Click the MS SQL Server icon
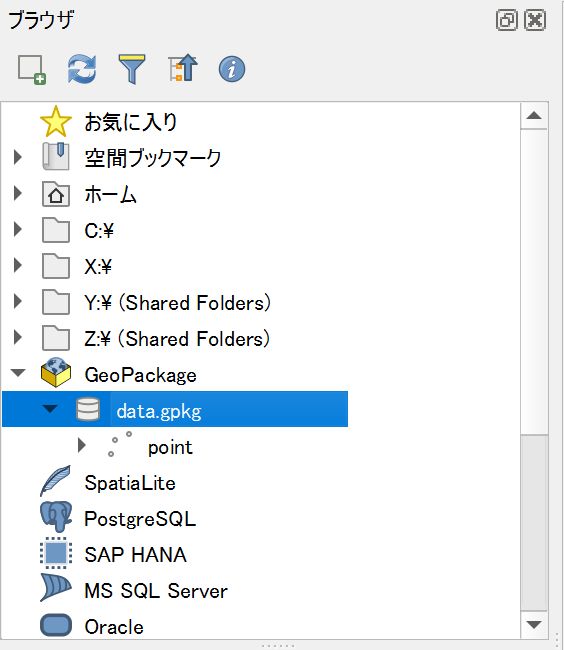The image size is (564, 650). click(x=56, y=588)
